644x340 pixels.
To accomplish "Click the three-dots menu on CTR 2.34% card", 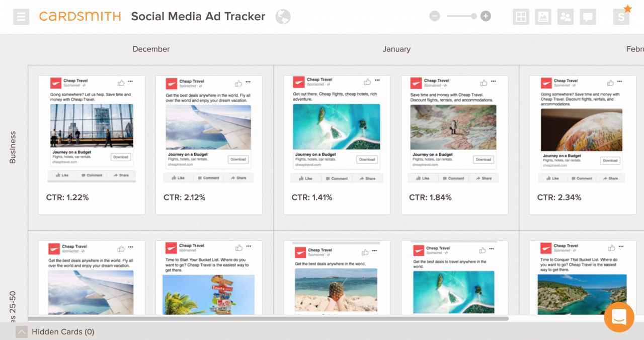I will click(x=620, y=82).
